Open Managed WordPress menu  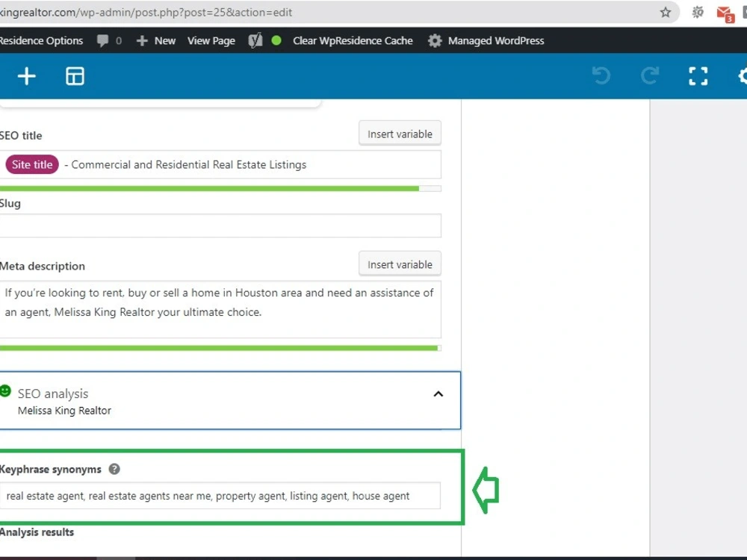496,41
